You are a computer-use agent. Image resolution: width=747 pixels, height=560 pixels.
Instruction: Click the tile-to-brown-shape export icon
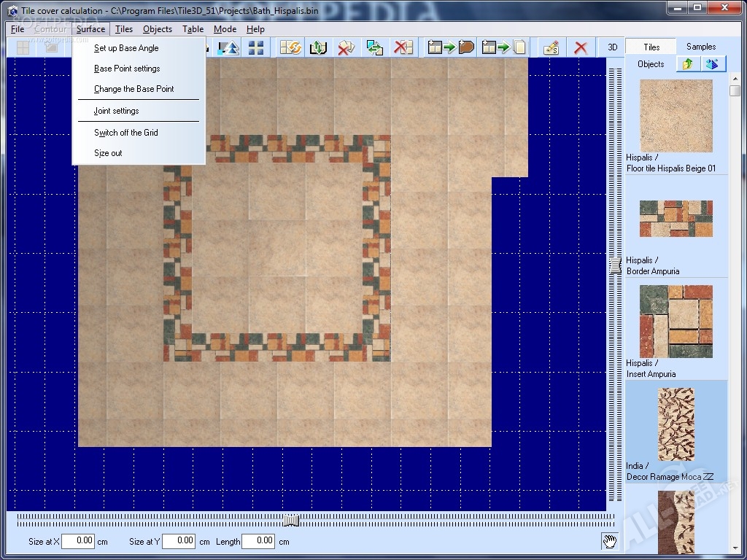[452, 48]
